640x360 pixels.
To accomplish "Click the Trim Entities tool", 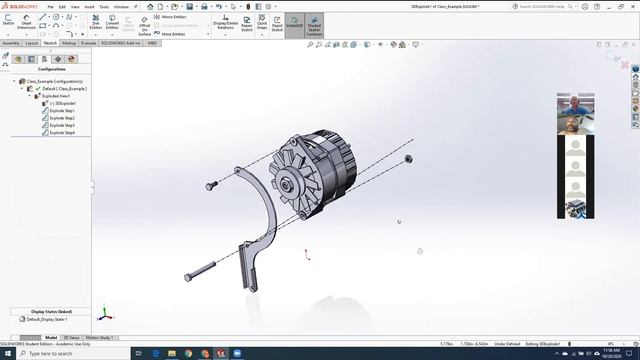I will (96, 22).
